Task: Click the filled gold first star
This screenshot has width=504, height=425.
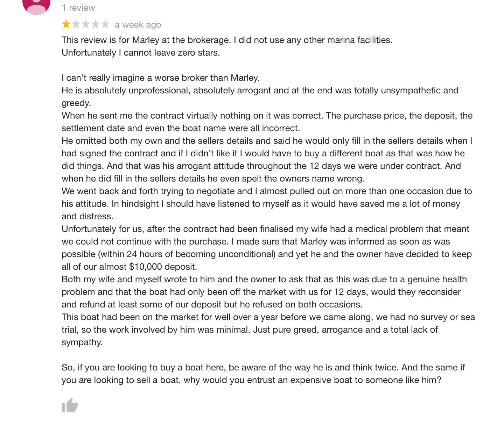Action: point(66,24)
